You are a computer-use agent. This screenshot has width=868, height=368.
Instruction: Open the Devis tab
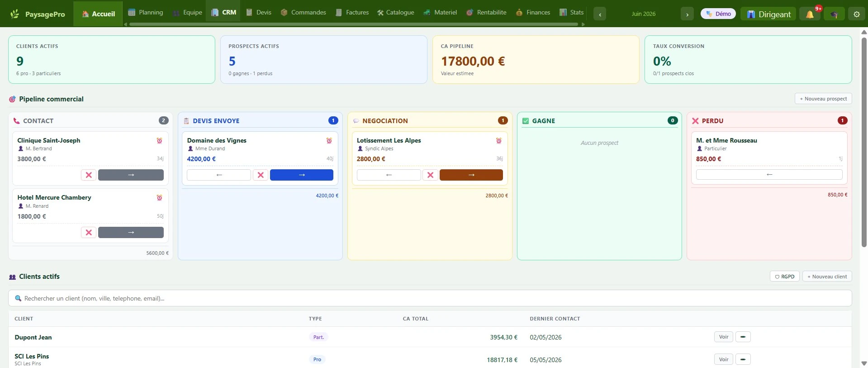pyautogui.click(x=259, y=12)
